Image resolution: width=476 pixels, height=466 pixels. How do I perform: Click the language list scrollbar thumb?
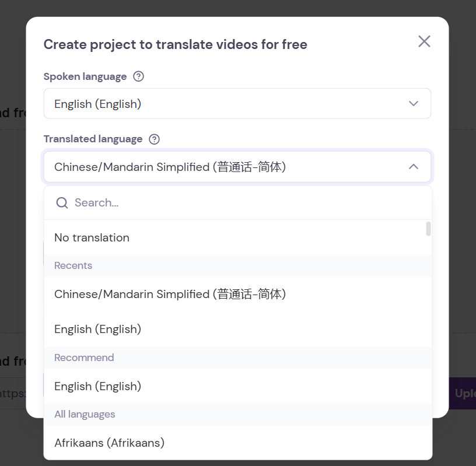click(x=428, y=229)
